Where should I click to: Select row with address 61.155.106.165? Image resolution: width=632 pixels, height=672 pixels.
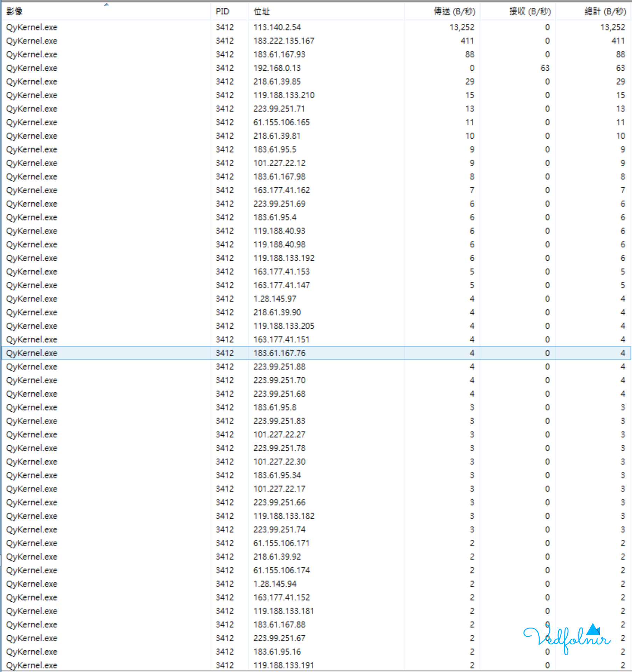[x=316, y=122]
